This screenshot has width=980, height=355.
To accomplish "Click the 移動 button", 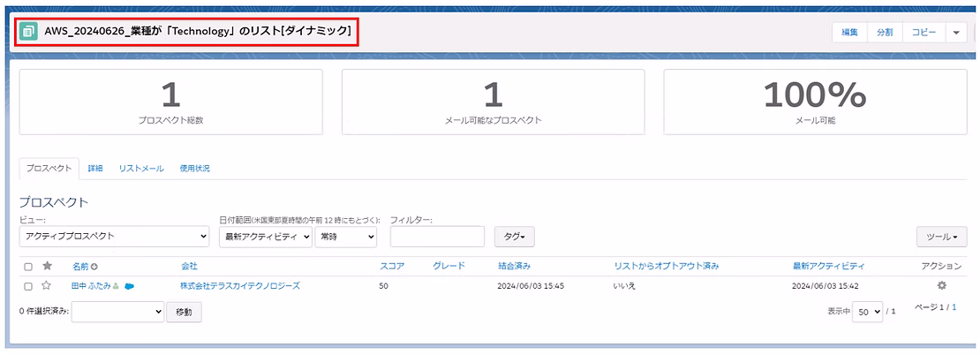I will tap(184, 311).
